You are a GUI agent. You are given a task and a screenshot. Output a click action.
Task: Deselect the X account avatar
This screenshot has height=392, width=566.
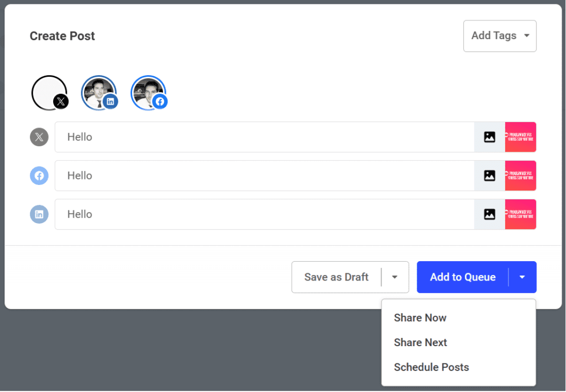[x=49, y=92]
